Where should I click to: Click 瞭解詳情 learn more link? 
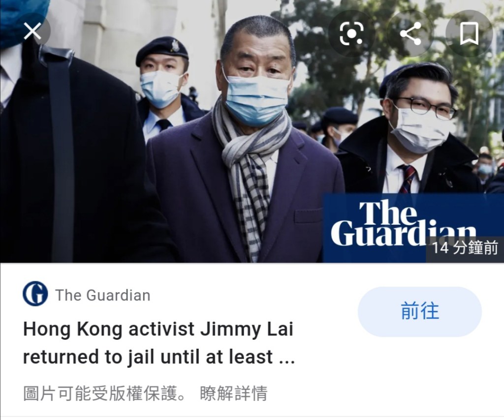coord(234,393)
